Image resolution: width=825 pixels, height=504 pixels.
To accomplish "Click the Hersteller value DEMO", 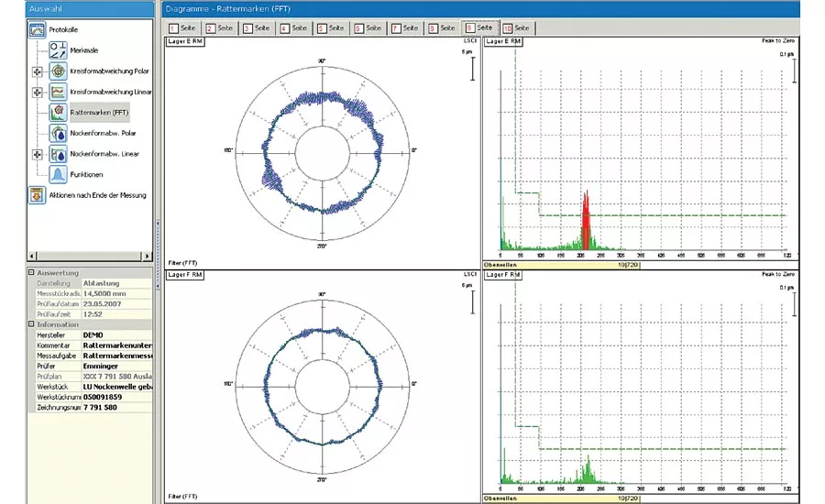I will pos(116,334).
